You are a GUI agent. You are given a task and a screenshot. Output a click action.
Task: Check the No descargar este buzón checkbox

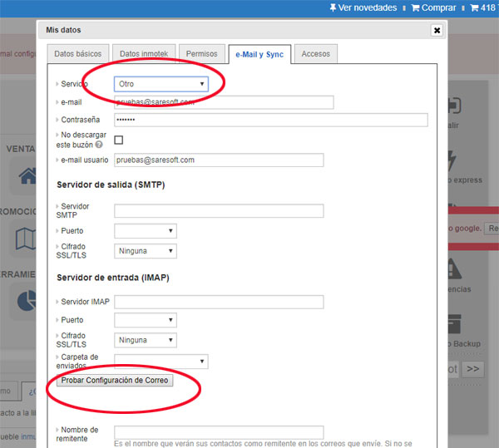click(119, 140)
